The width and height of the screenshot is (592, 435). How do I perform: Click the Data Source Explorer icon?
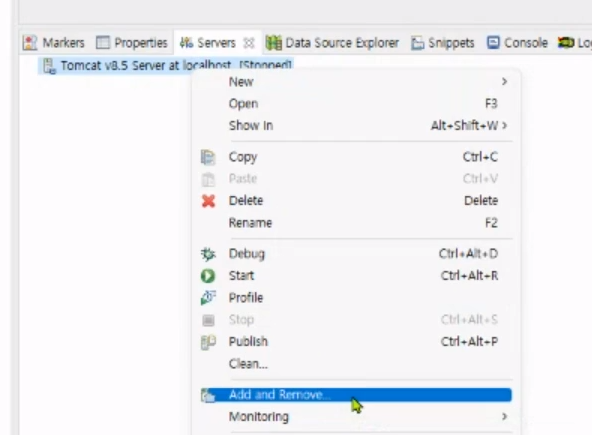click(273, 43)
